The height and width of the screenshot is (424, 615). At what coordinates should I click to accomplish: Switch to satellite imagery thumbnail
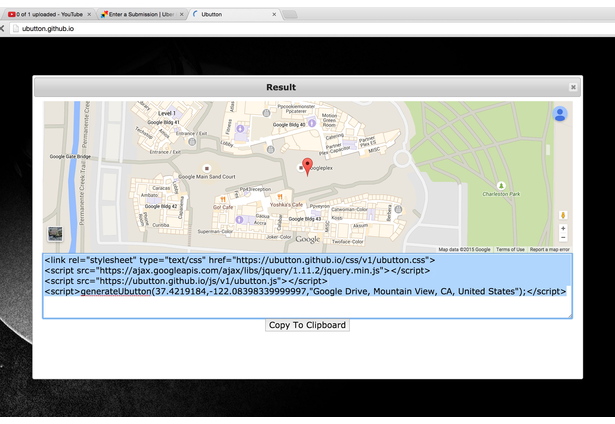coord(55,234)
